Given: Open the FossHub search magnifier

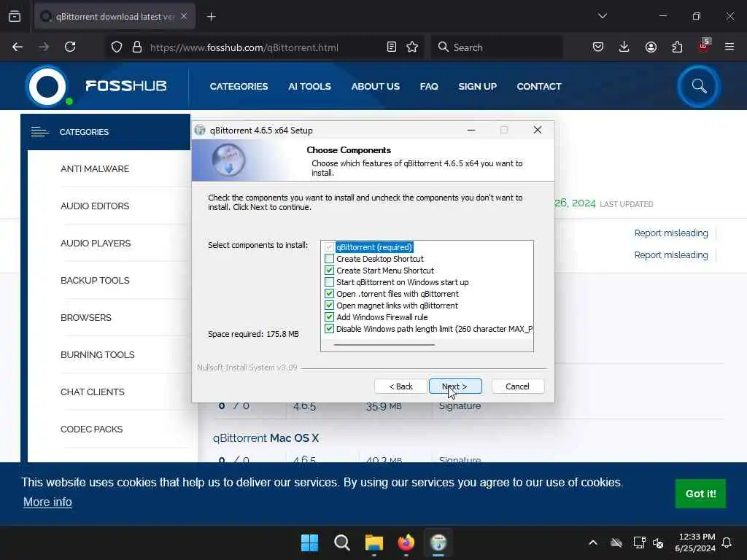Looking at the screenshot, I should pyautogui.click(x=699, y=86).
